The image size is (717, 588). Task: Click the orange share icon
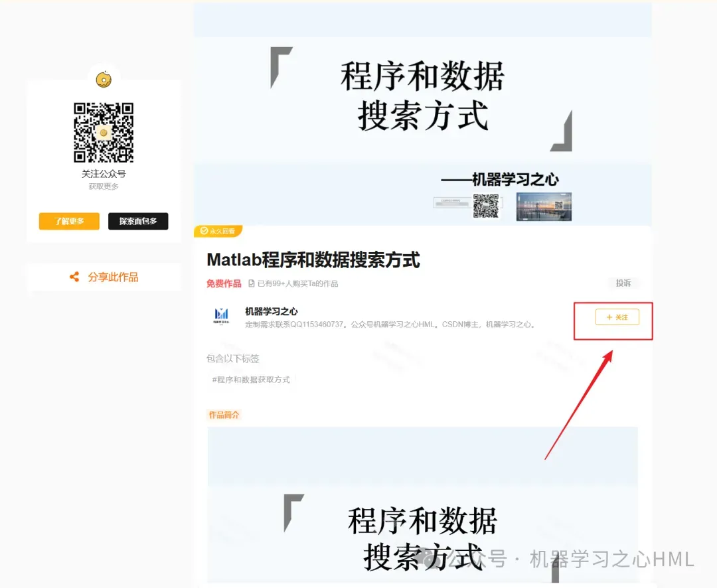coord(74,277)
